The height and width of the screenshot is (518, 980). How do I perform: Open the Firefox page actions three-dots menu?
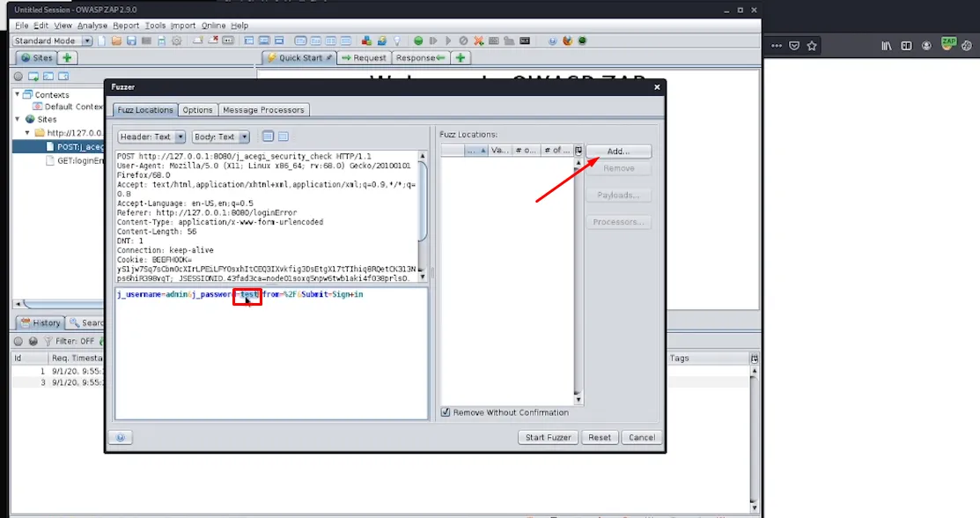click(777, 46)
